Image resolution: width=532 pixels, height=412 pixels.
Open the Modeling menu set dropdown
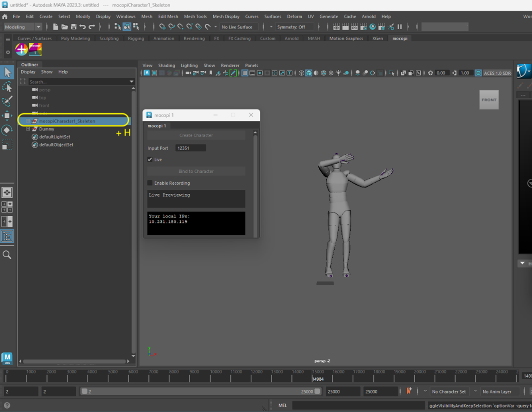23,27
